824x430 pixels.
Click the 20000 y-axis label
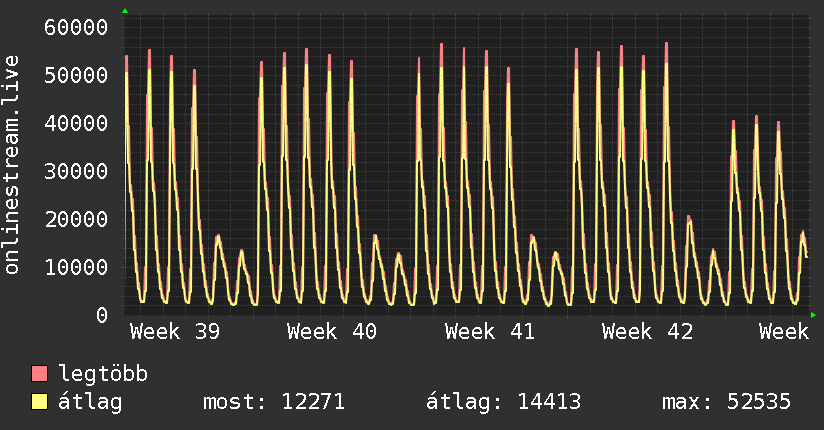click(76, 219)
